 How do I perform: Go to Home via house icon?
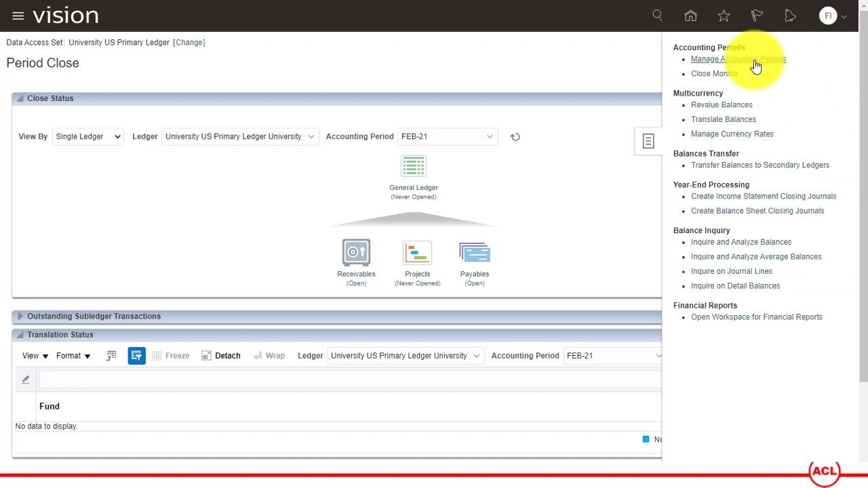(x=690, y=16)
